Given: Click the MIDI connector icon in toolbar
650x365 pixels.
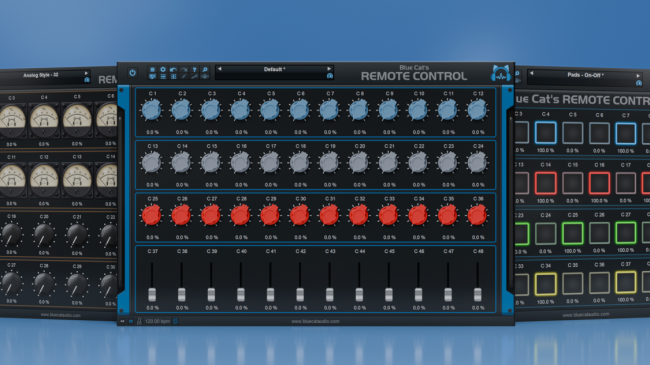Looking at the screenshot, I should click(205, 76).
